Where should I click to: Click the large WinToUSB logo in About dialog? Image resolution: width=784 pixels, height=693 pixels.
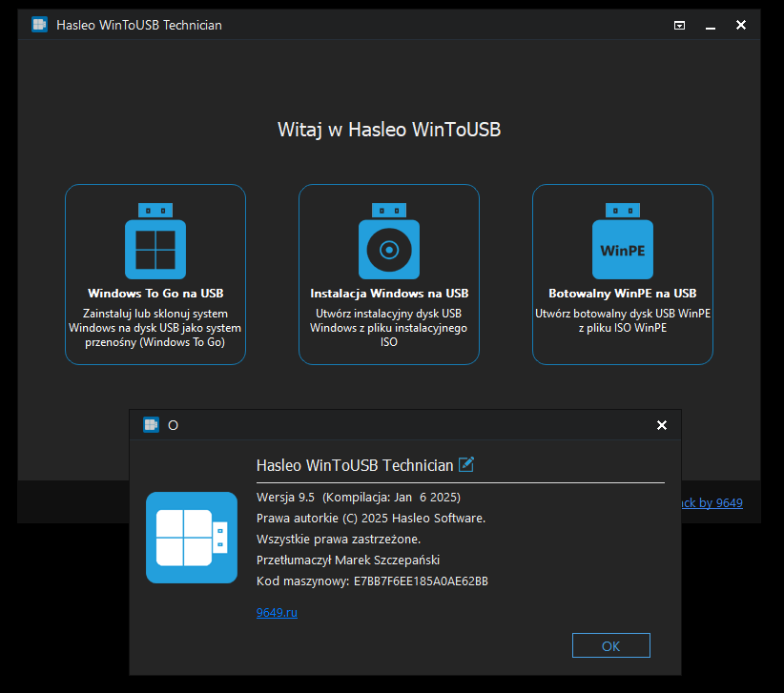pos(192,537)
